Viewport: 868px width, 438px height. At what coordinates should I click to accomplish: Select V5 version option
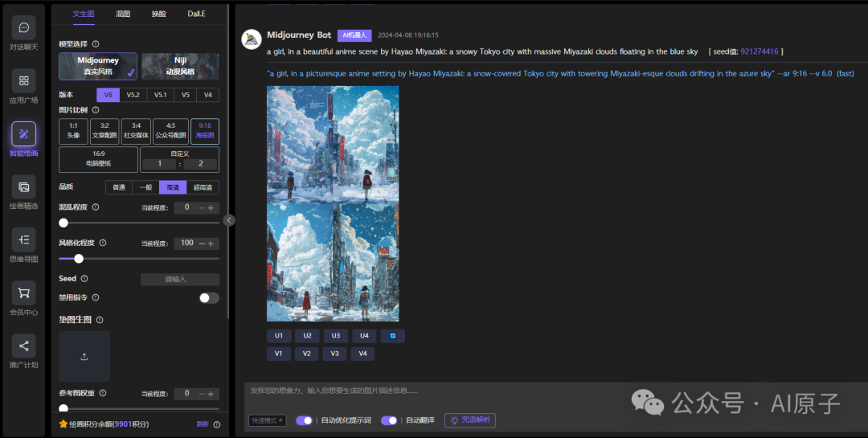[185, 95]
